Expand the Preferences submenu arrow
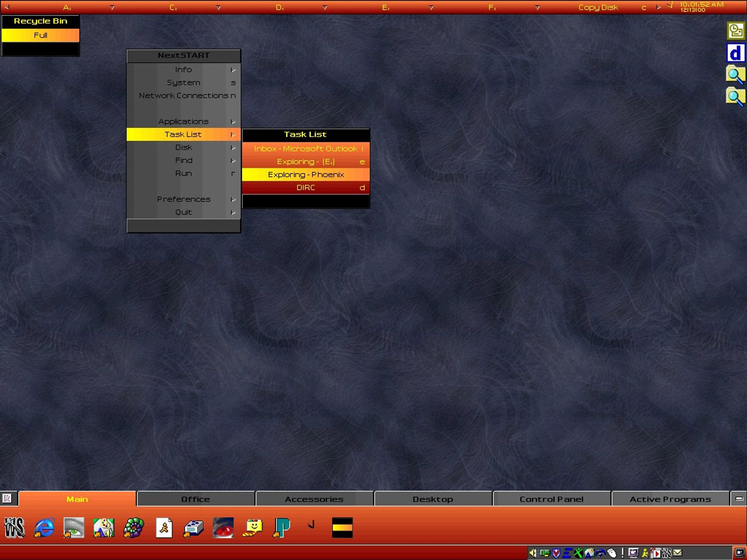This screenshot has width=747, height=560. [x=232, y=199]
